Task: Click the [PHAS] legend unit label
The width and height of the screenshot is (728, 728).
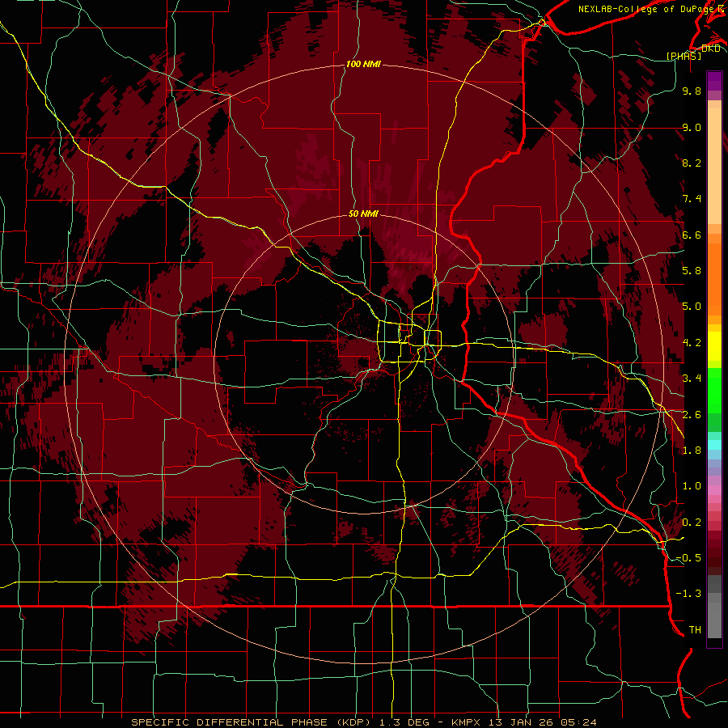Action: click(684, 56)
